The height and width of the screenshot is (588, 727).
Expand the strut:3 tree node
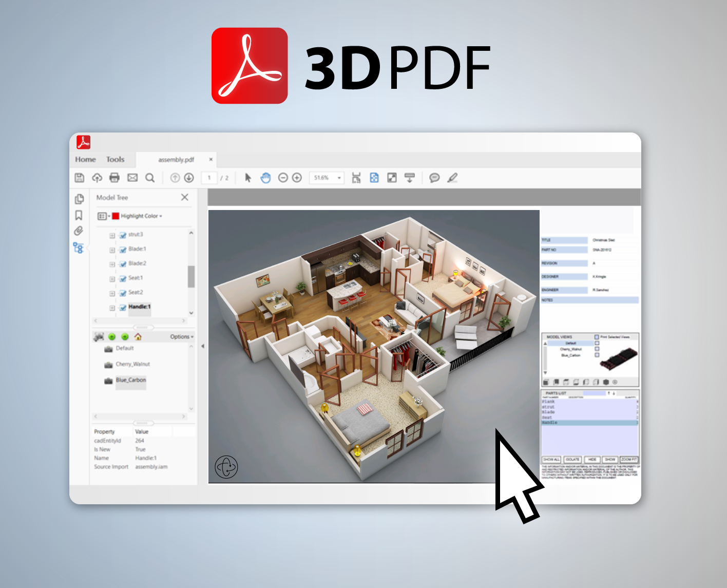(x=112, y=236)
